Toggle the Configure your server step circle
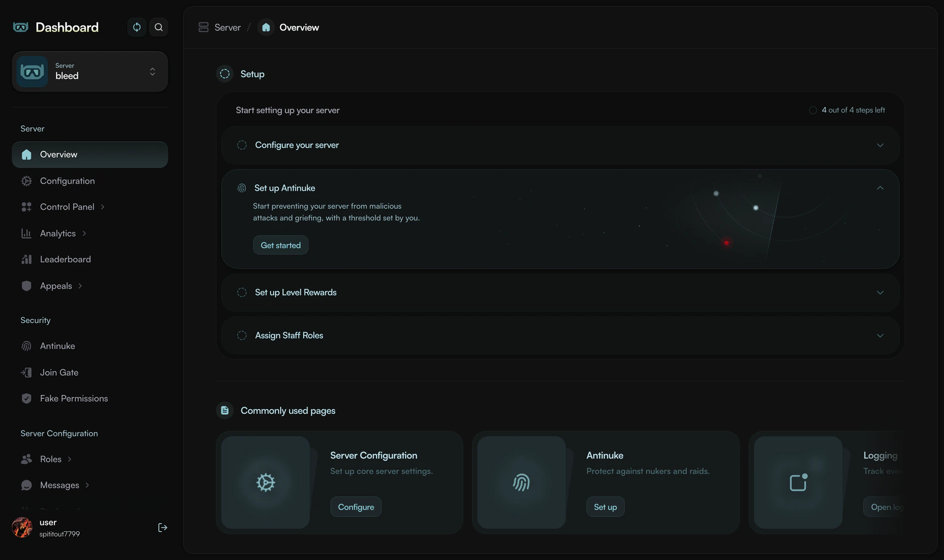The width and height of the screenshot is (944, 560). pos(242,145)
